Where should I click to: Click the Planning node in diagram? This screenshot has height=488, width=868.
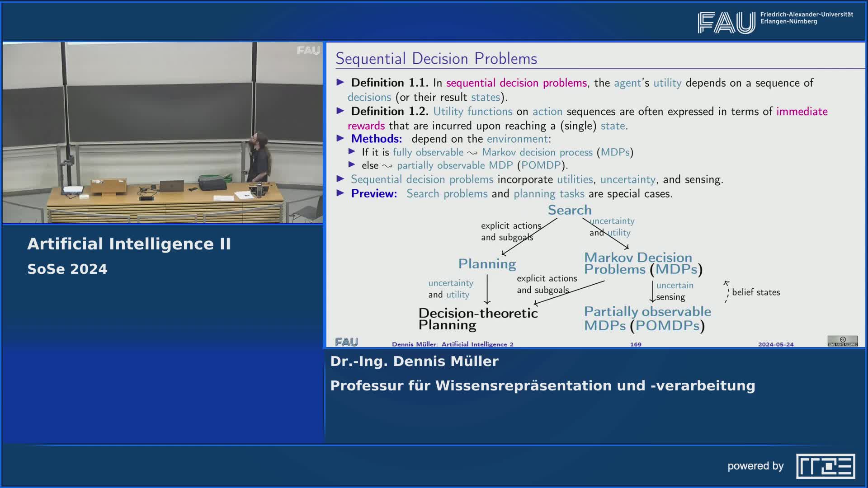coord(487,264)
